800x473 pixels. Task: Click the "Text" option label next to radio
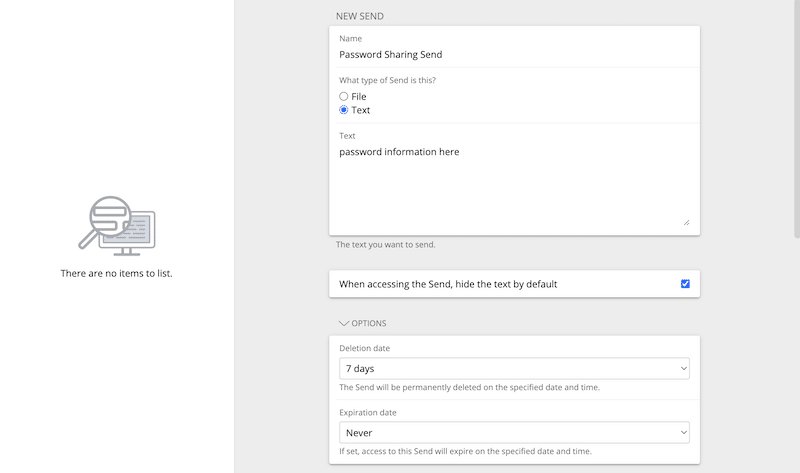[361, 110]
